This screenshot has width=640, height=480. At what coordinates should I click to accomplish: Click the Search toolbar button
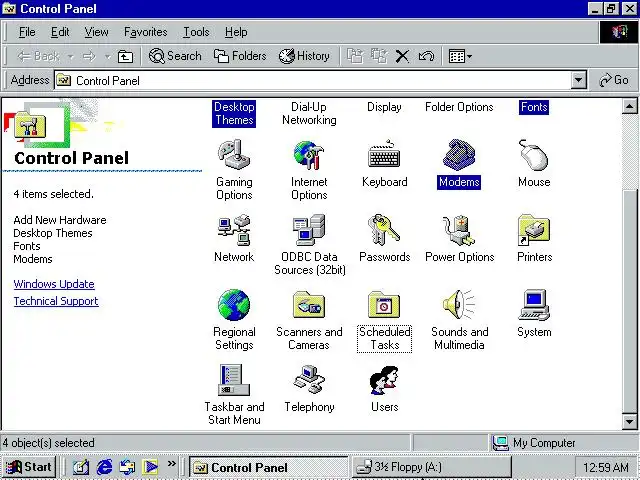tap(175, 56)
